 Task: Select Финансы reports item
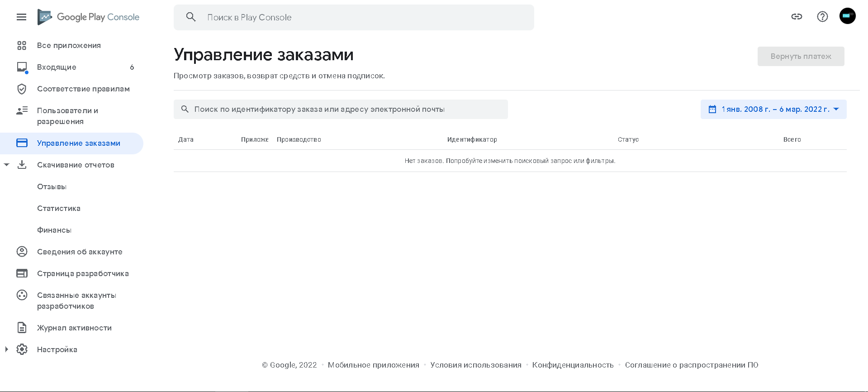(x=54, y=230)
